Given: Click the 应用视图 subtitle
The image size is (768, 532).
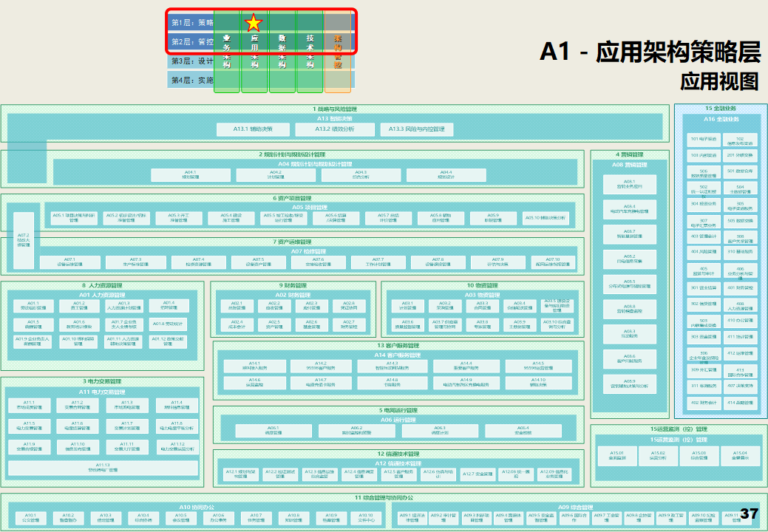Looking at the screenshot, I should tap(719, 81).
